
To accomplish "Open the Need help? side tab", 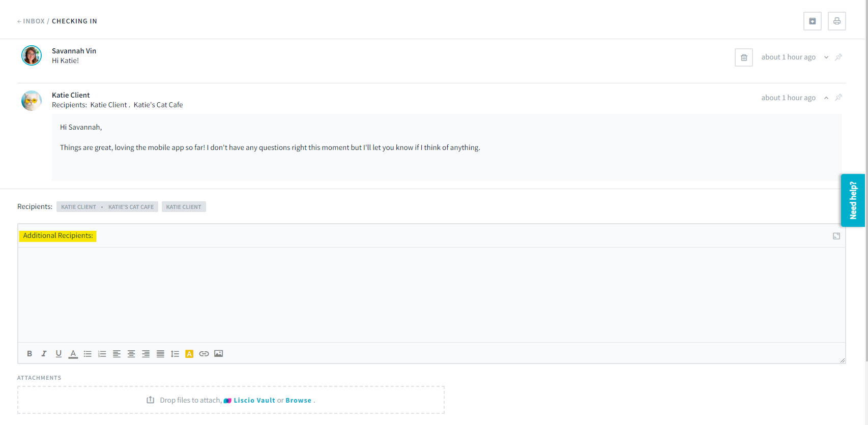I will 853,200.
